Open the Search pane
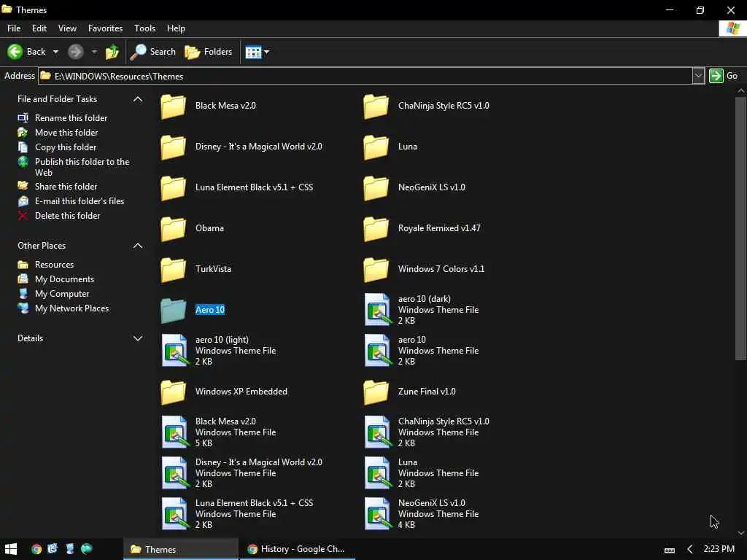Screen dimensions: 747x560 coord(153,52)
